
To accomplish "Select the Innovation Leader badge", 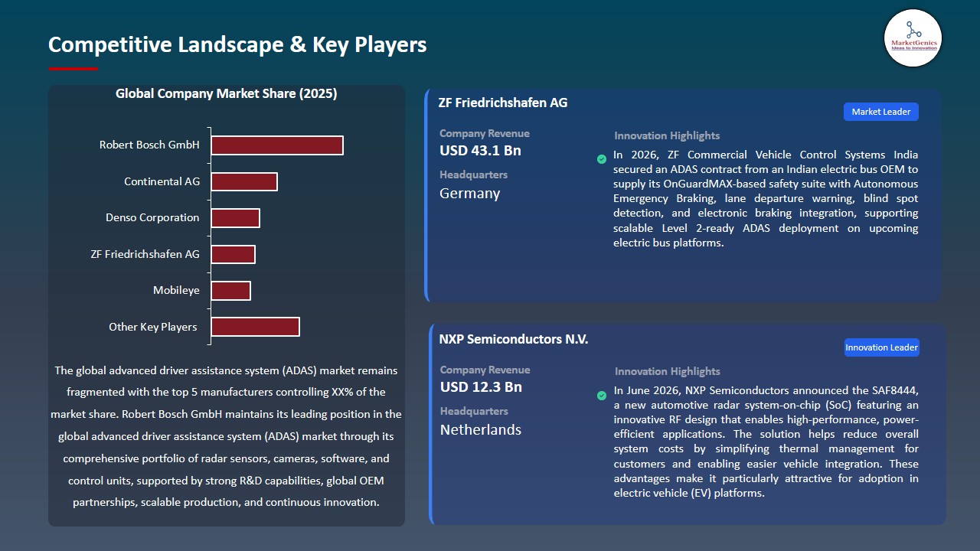I will pyautogui.click(x=881, y=347).
